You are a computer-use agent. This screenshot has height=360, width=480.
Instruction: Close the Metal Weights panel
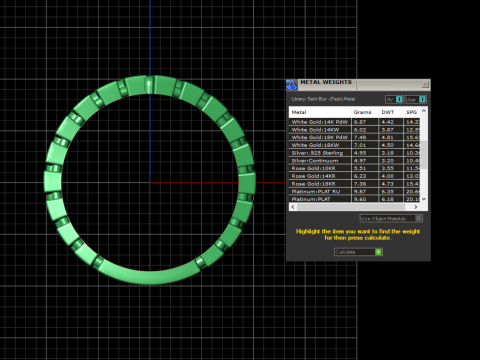425,84
